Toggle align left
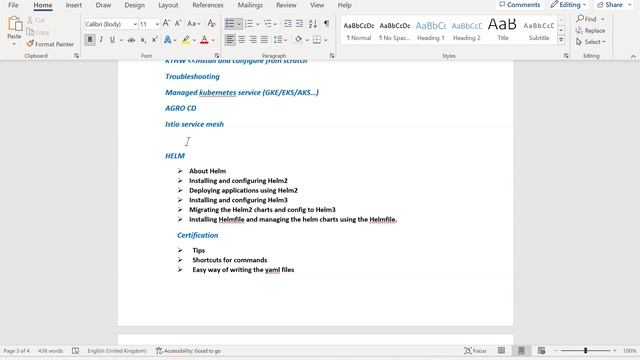The image size is (640, 360). [230, 40]
